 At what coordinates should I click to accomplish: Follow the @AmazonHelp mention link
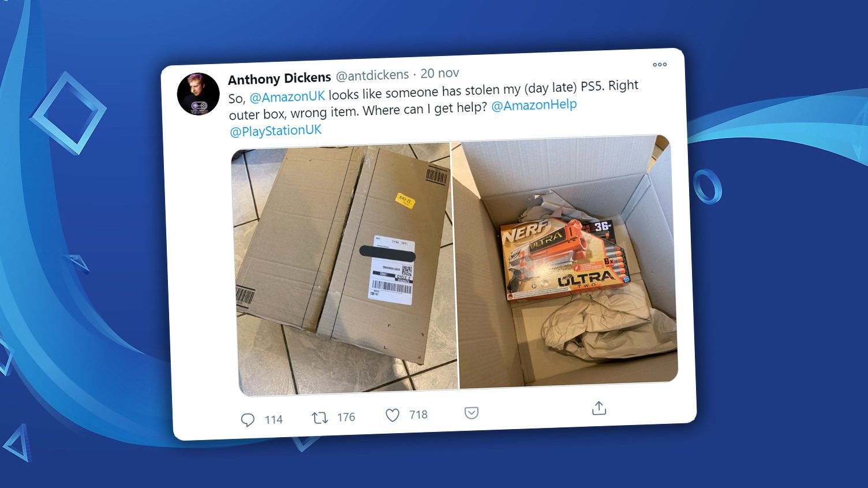tap(534, 105)
